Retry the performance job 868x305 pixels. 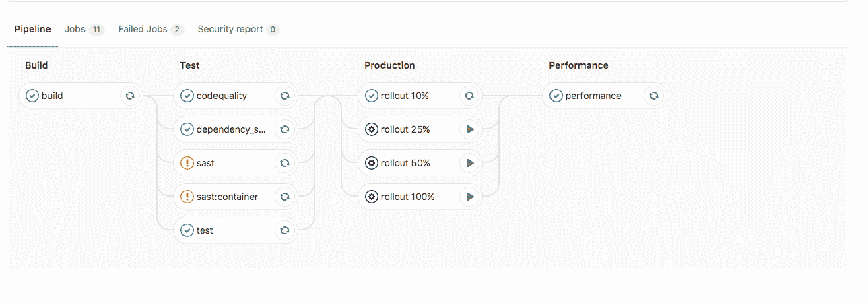pos(654,96)
